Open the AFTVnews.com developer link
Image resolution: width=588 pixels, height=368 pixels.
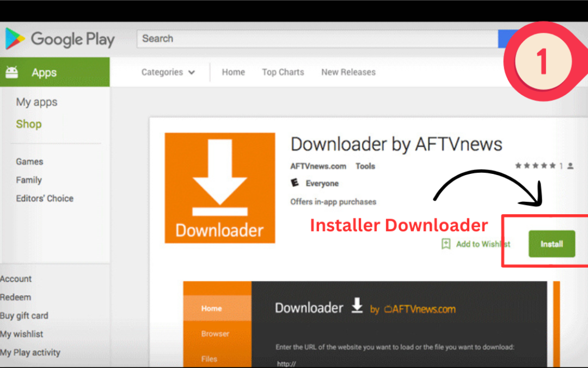click(x=317, y=166)
